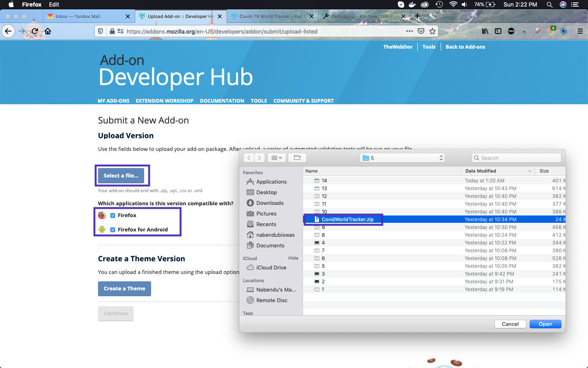Open a new browser tab
Image resolution: width=588 pixels, height=368 pixels.
tap(417, 16)
